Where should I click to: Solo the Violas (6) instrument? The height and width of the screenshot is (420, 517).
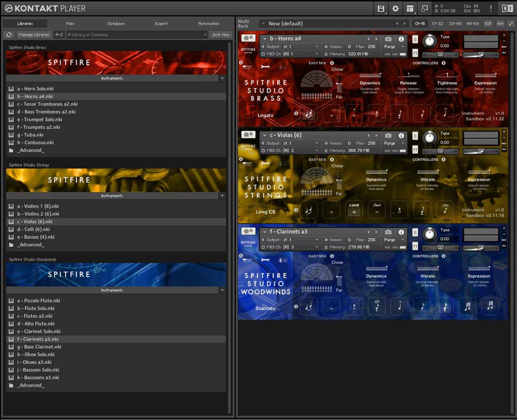click(415, 136)
